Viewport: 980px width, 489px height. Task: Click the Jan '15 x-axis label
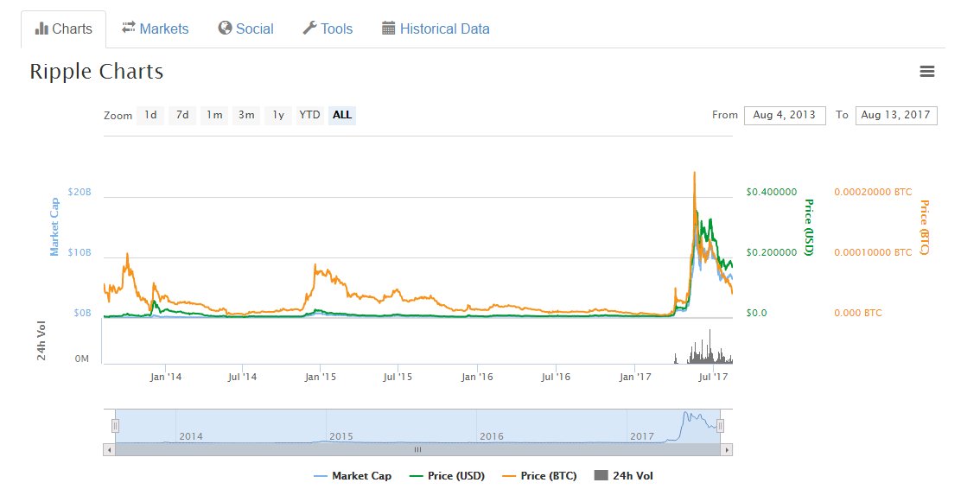tap(321, 378)
